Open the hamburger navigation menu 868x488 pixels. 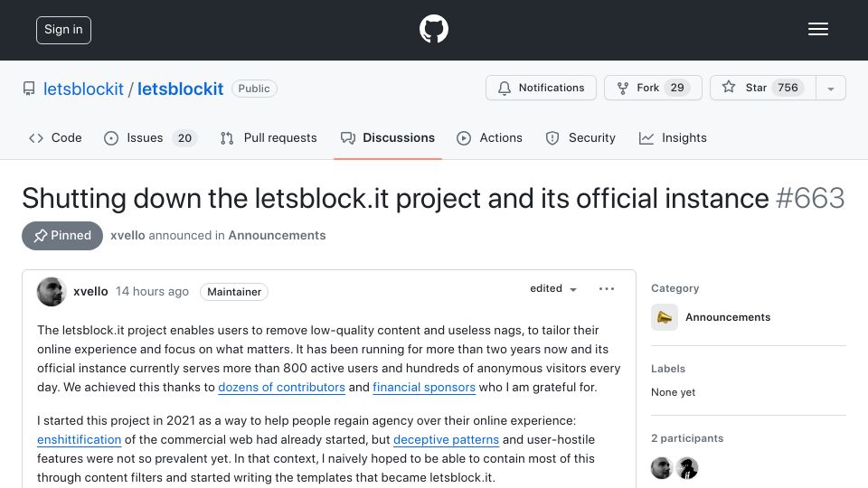click(817, 29)
